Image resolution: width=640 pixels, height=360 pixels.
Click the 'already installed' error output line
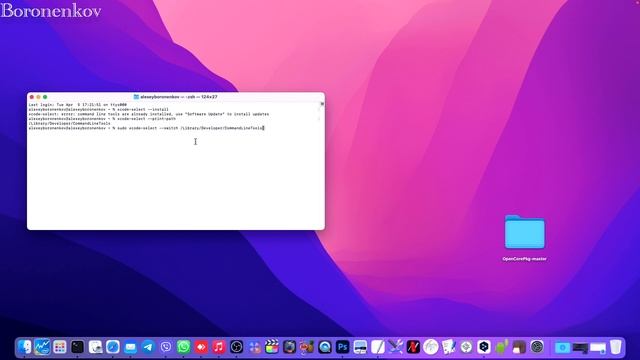click(x=149, y=114)
